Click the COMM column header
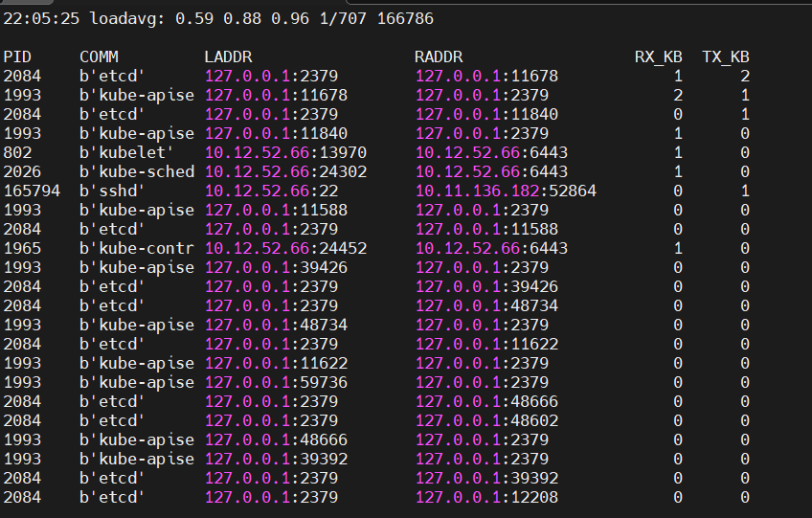Image resolution: width=812 pixels, height=518 pixels. 99,57
